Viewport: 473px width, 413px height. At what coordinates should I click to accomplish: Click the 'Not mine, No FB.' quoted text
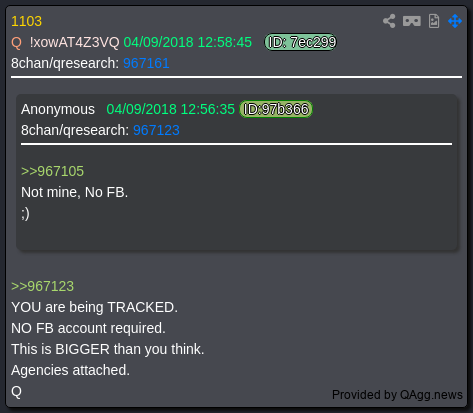pos(74,192)
